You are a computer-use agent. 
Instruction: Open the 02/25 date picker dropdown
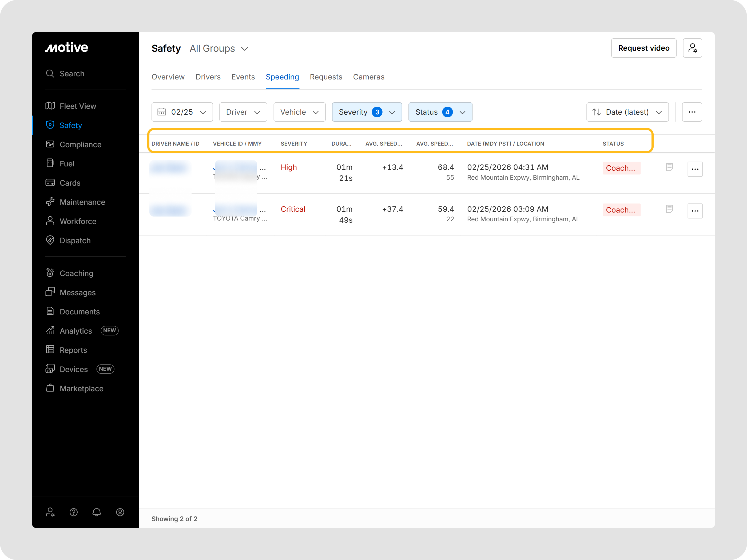click(x=182, y=112)
